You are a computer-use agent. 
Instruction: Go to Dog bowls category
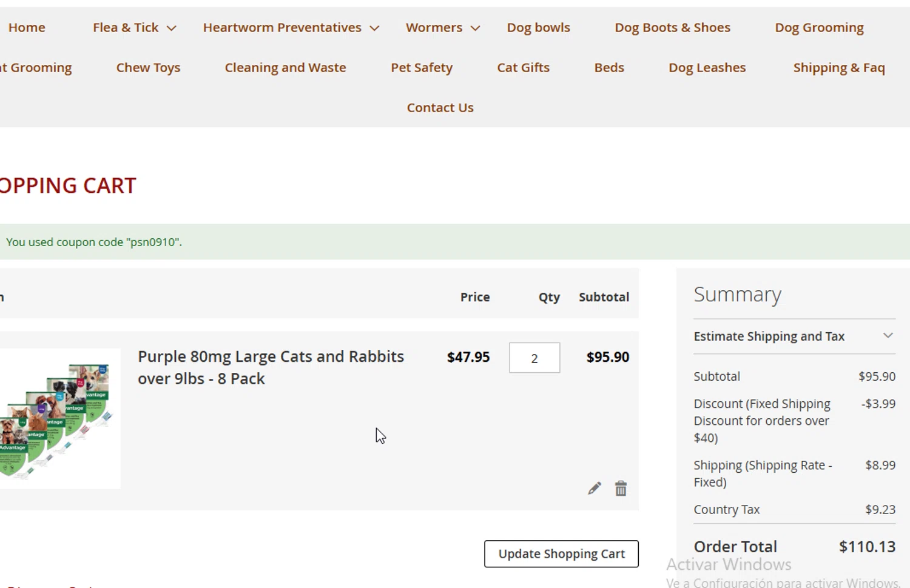539,27
